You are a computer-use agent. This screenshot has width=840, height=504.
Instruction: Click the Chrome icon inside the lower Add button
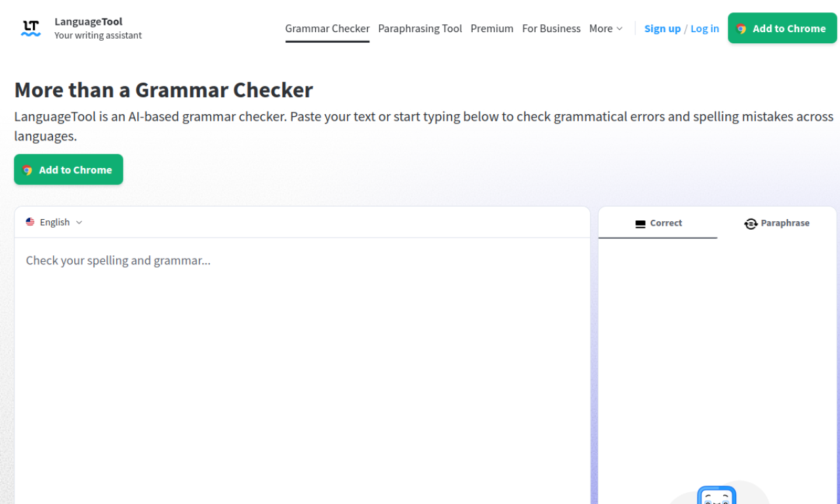[28, 169]
